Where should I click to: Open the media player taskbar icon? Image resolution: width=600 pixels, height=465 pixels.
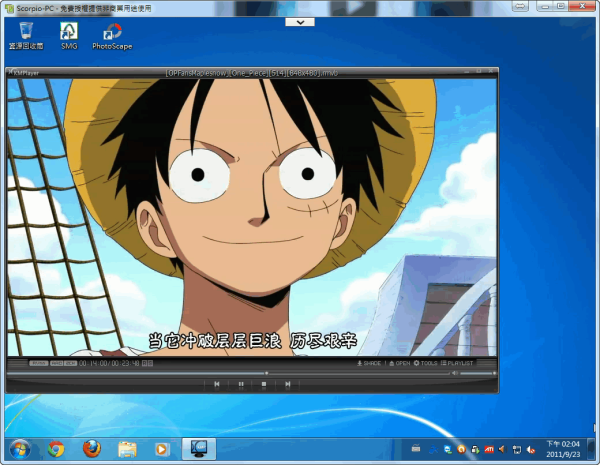[x=162, y=449]
